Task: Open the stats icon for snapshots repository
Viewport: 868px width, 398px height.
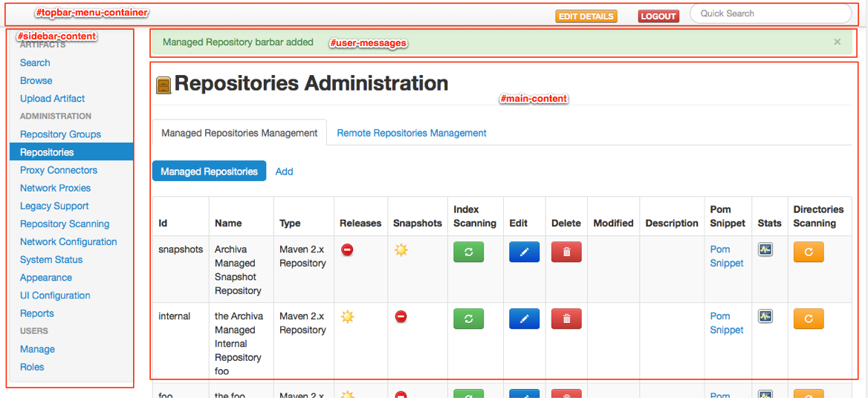Action: pyautogui.click(x=765, y=249)
